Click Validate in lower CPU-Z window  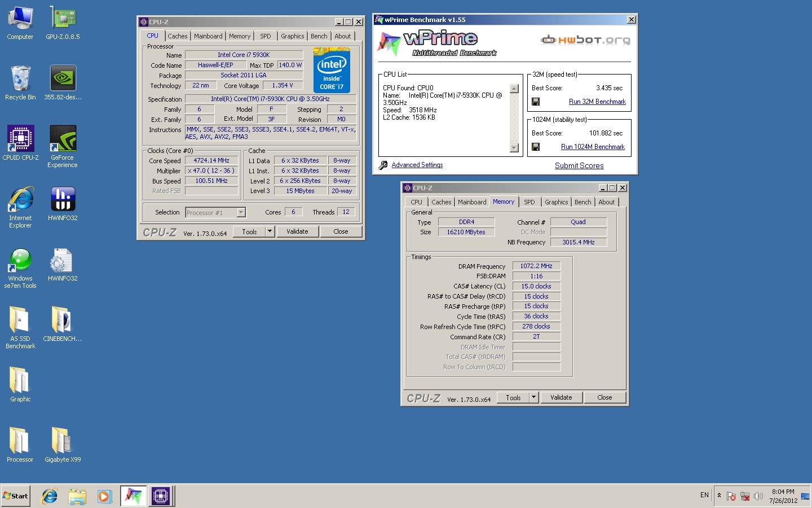pyautogui.click(x=561, y=397)
